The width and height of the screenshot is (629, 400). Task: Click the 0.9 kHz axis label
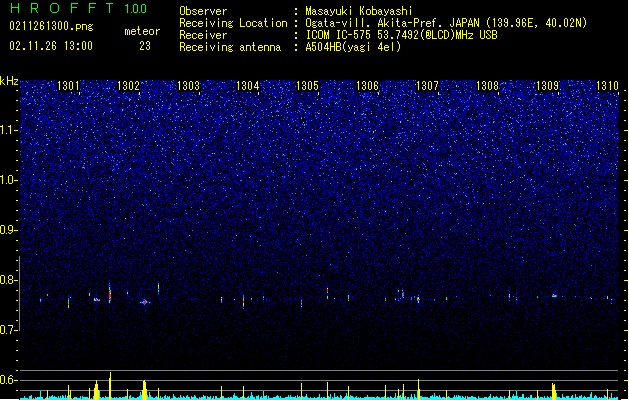(8, 230)
